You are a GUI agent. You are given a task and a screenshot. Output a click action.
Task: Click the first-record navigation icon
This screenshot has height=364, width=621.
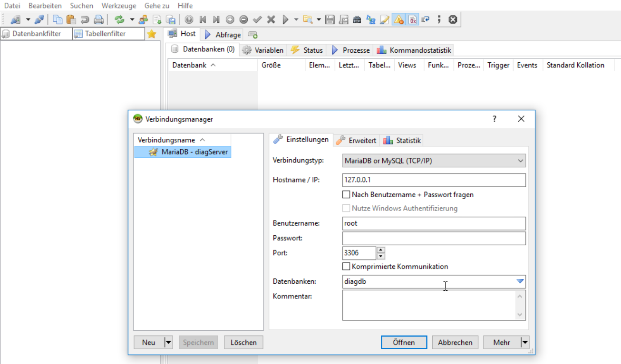point(203,19)
